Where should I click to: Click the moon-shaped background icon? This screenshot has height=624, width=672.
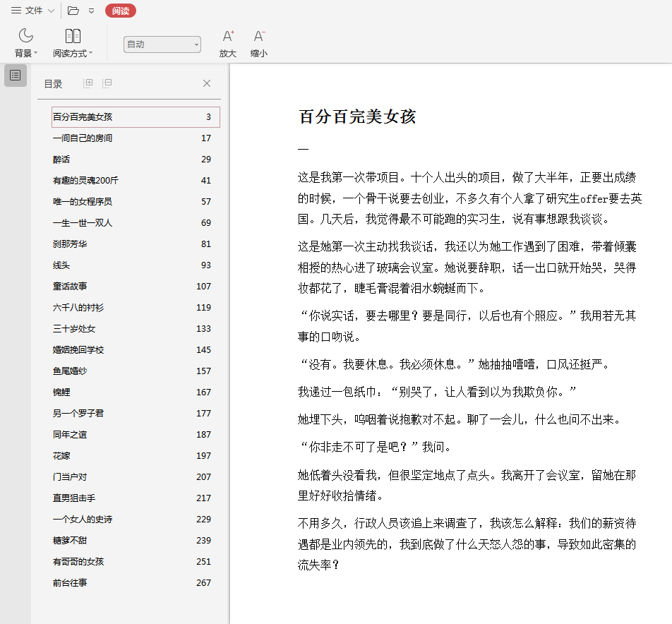[26, 36]
